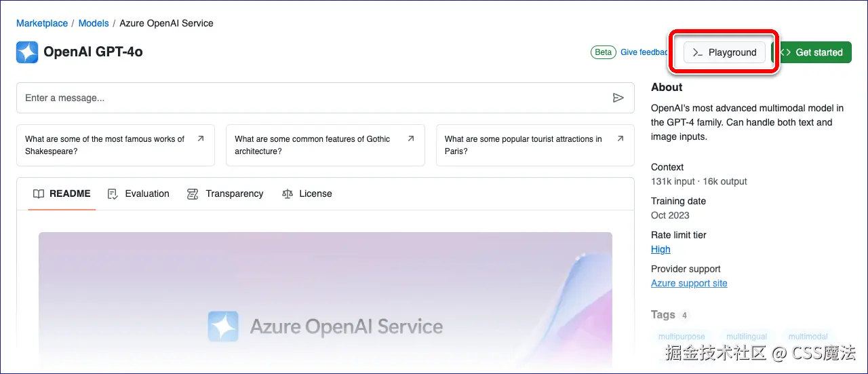Screen dimensions: 868x374
Task: Click the Evaluation checklist icon
Action: tap(113, 193)
